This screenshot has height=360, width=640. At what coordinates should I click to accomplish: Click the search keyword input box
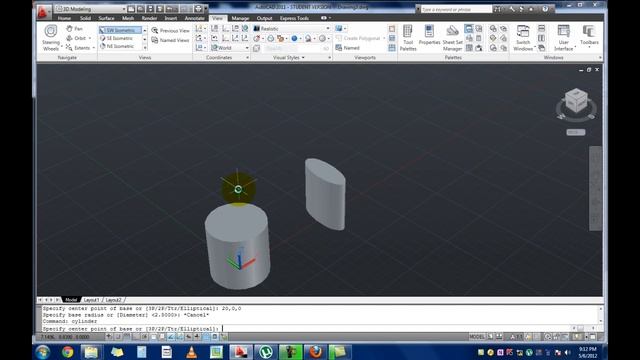(x=456, y=9)
